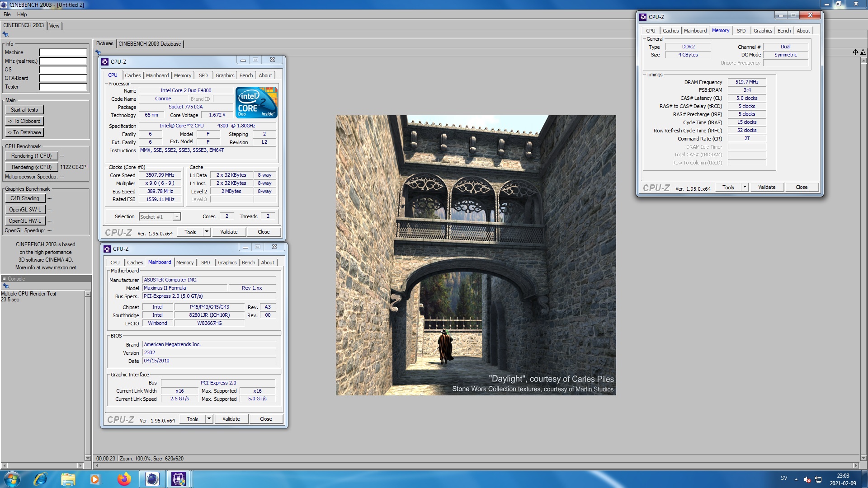Open Mainboard tab in CPU-Z CPU window
The height and width of the screenshot is (488, 868).
pos(157,75)
